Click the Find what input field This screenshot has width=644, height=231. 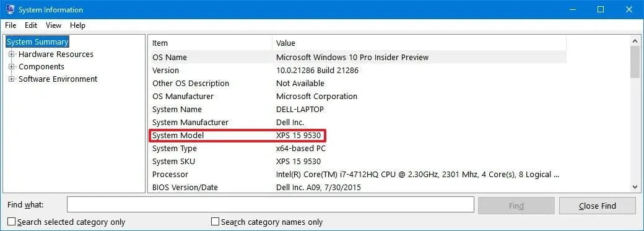271,205
